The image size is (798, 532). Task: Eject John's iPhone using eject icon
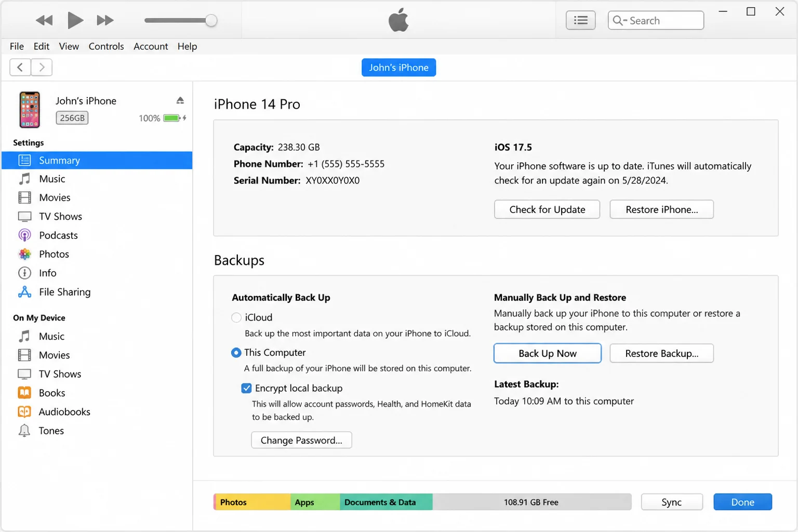tap(180, 100)
